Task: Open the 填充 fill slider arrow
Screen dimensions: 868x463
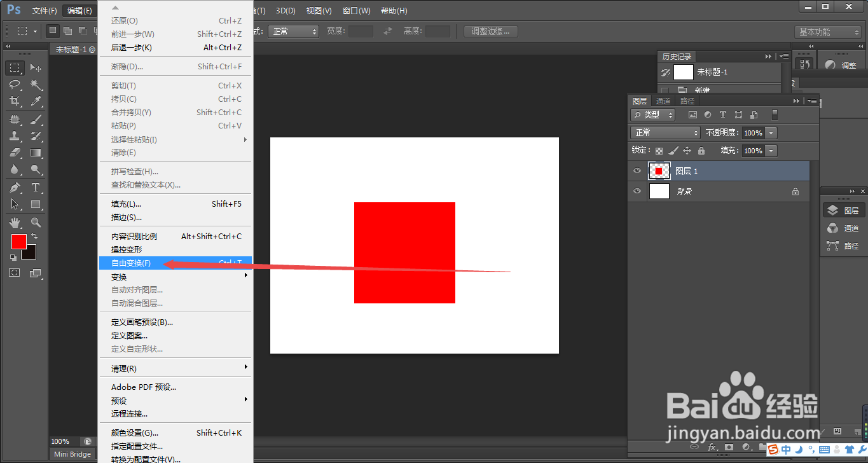Action: pos(771,151)
